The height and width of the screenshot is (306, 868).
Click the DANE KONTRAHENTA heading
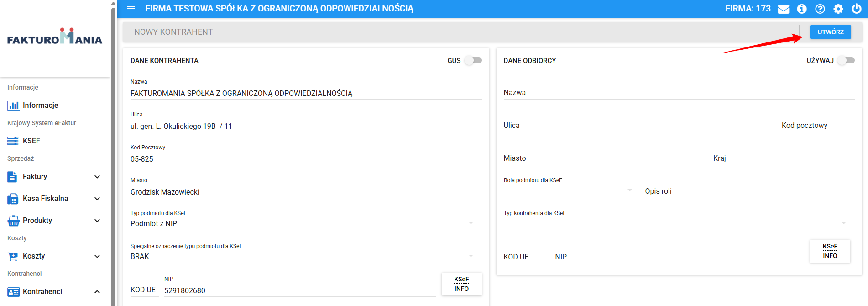tap(164, 61)
